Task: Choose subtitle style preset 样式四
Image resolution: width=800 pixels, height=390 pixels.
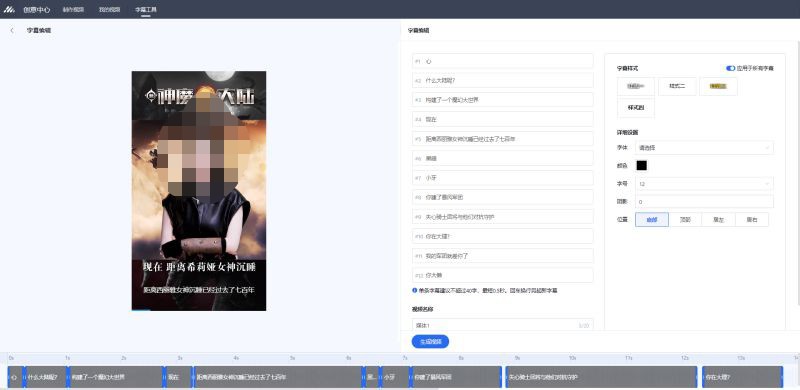Action: [636, 108]
